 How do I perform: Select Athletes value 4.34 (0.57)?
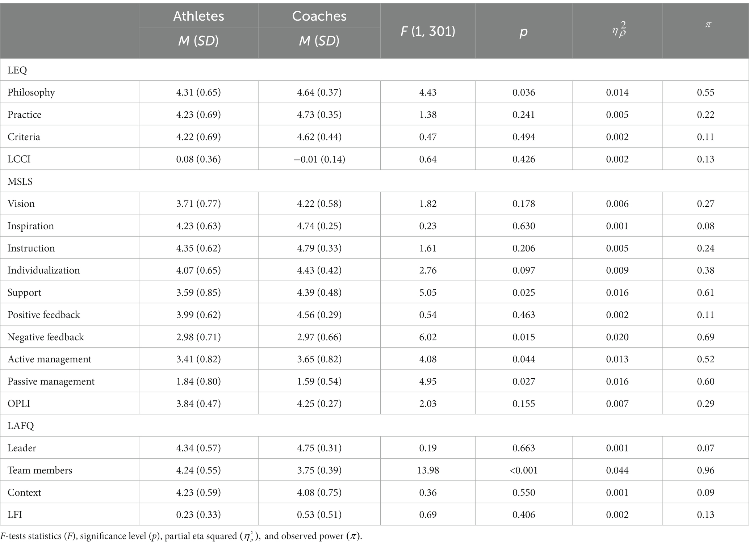click(x=198, y=448)
